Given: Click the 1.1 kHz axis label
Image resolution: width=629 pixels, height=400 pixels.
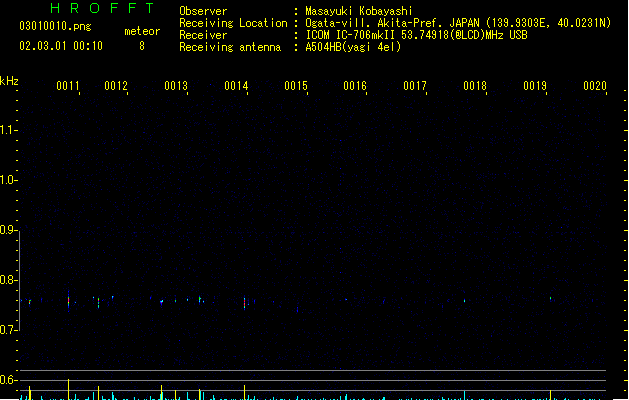Looking at the screenshot, I should [x=7, y=130].
